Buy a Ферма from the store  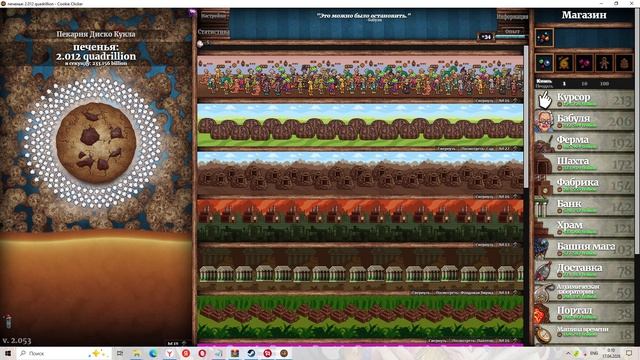pos(584,142)
